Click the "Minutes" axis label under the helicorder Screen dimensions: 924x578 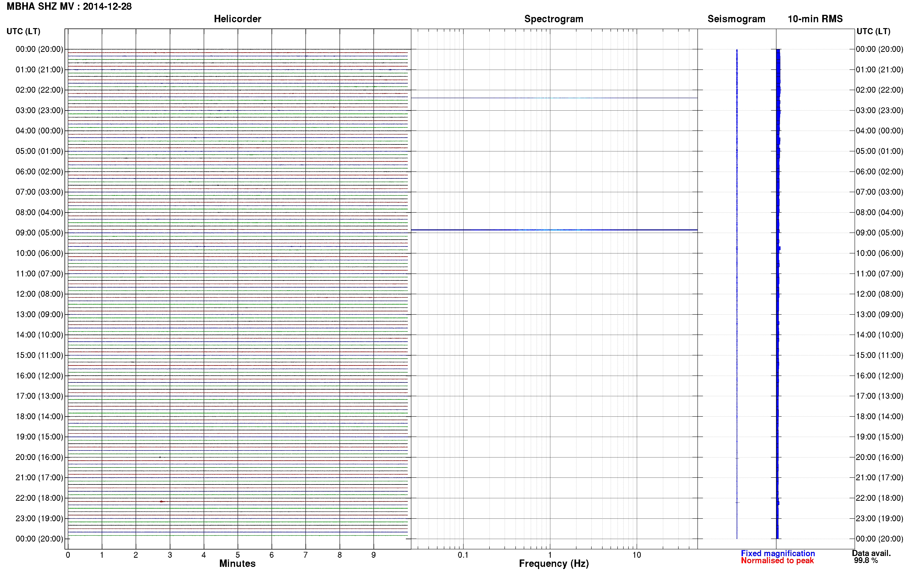tap(237, 564)
